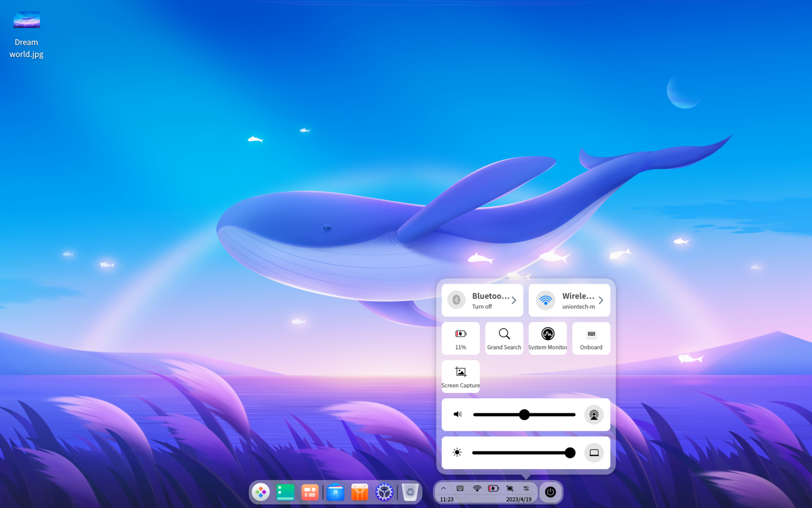Expand Wireless networks chevron
Viewport: 812px width, 508px height.
(x=601, y=300)
